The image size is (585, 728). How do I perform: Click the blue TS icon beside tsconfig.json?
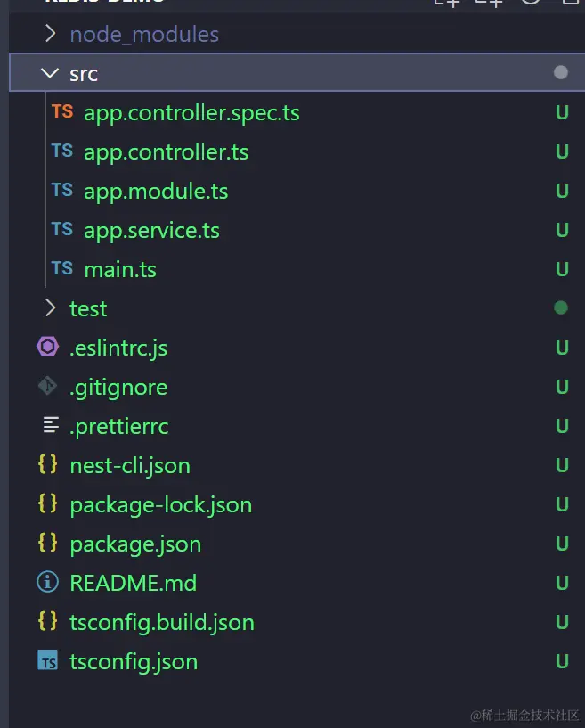47,661
